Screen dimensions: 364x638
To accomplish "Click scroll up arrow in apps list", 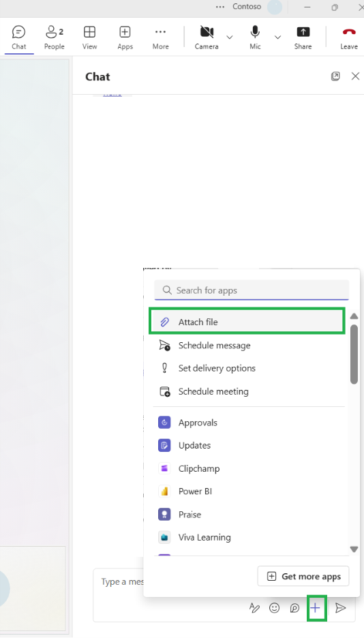I will (354, 316).
